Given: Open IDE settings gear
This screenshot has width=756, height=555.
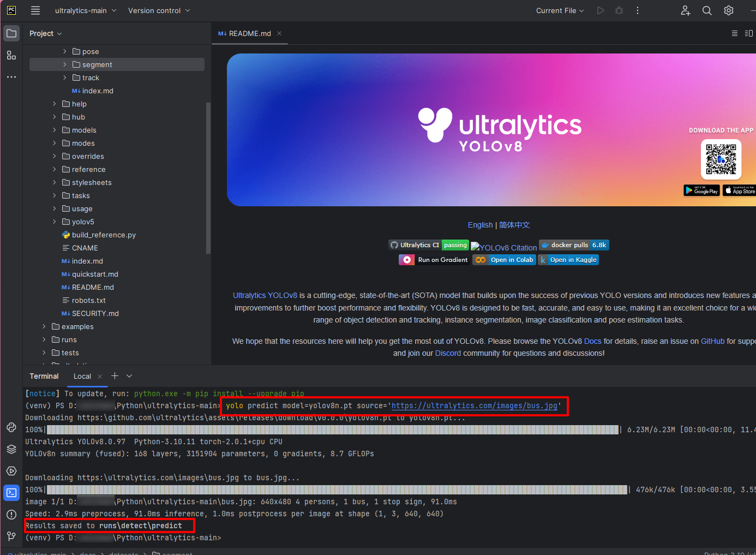Looking at the screenshot, I should coord(729,10).
